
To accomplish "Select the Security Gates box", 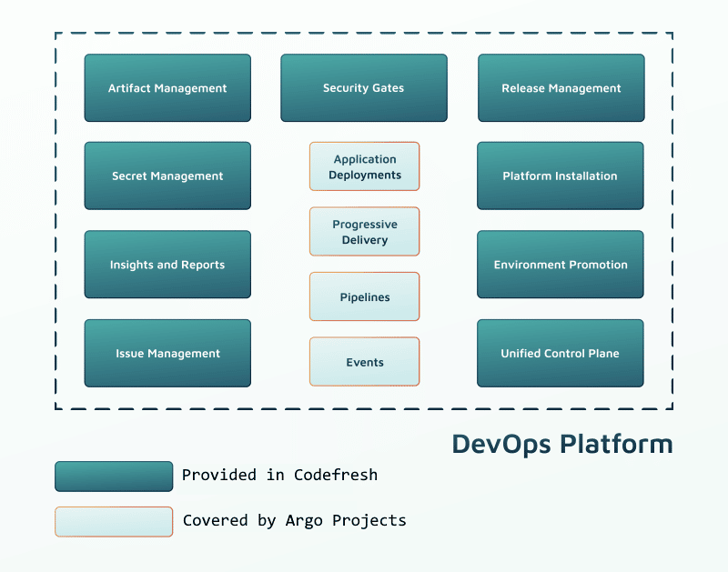I will coord(364,87).
